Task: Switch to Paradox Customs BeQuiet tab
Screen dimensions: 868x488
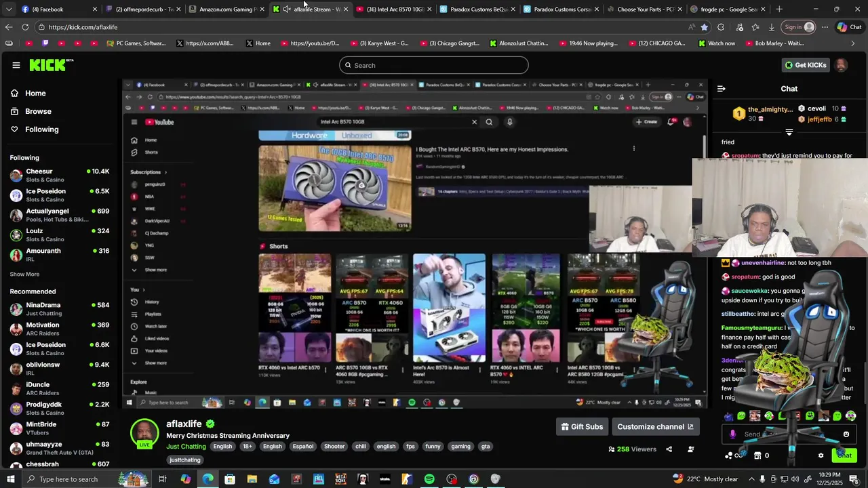Action: pos(477,9)
